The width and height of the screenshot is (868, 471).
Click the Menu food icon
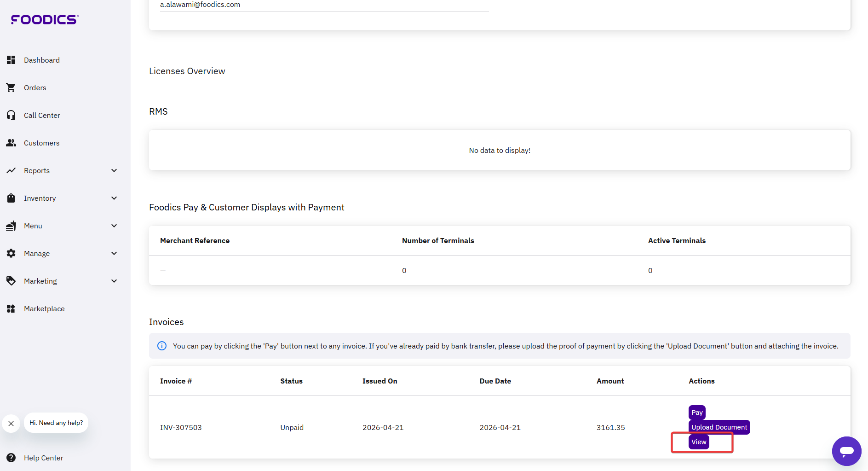pos(11,226)
